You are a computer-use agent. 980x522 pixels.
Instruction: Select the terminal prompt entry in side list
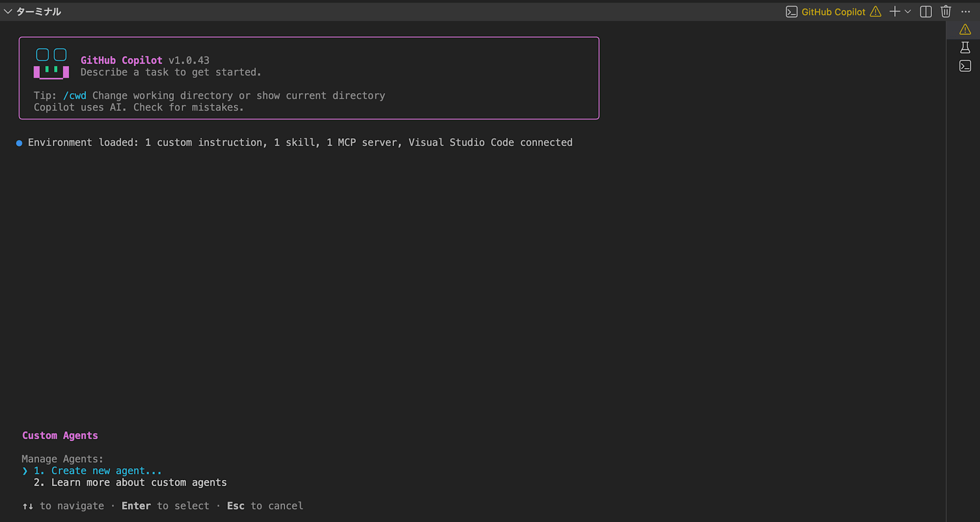pyautogui.click(x=965, y=66)
